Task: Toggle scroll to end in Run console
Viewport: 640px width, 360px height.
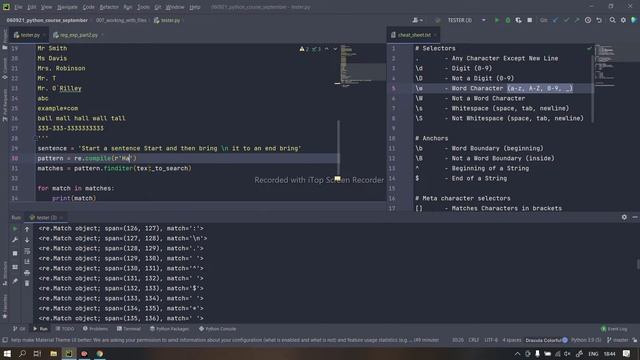Action: [27, 262]
